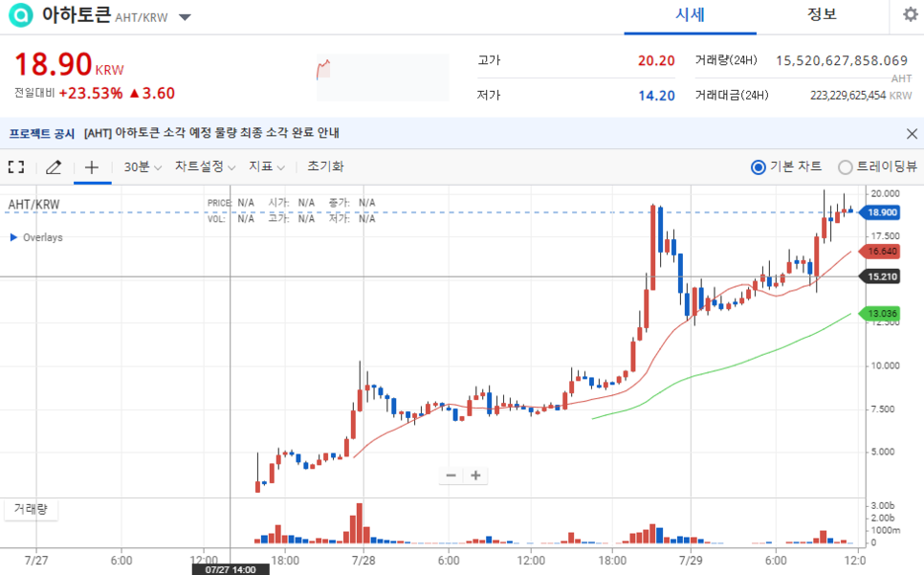Click the 10.000 price axis label

point(885,365)
